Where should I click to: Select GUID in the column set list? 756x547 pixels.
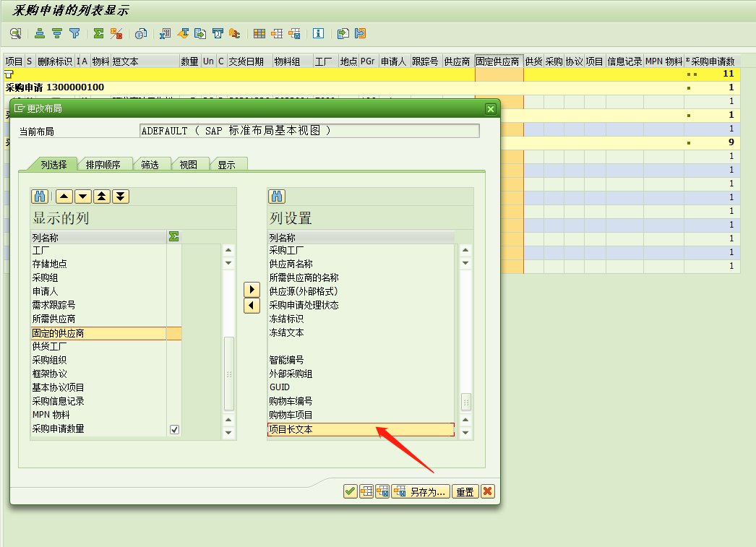pos(361,387)
